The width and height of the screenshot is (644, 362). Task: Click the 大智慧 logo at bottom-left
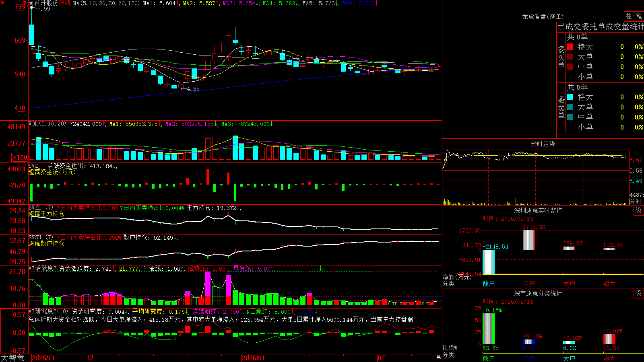coord(12,358)
